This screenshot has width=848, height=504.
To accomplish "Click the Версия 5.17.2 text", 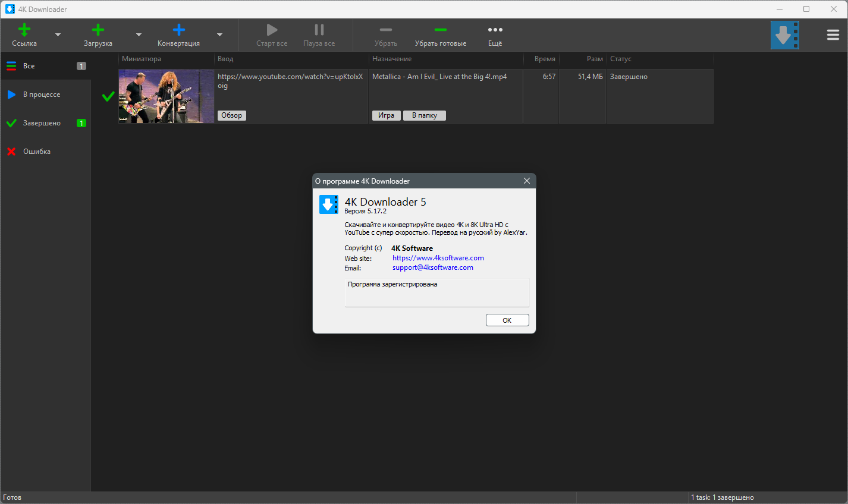I will [366, 211].
